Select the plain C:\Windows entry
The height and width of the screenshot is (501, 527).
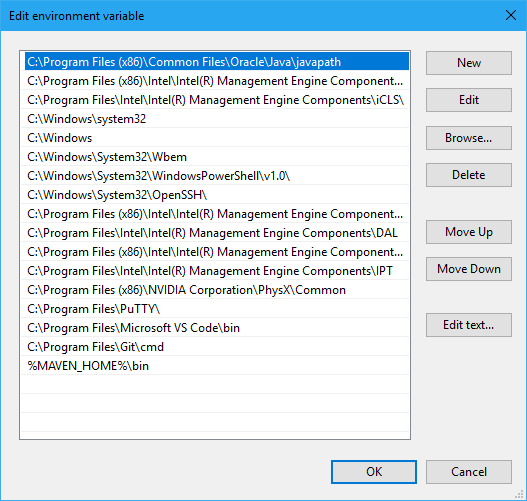(x=215, y=138)
